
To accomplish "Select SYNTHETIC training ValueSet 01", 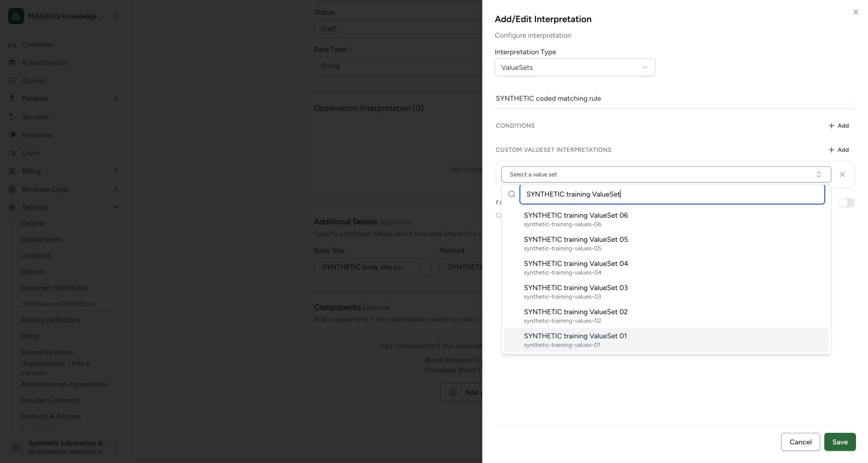I will (666, 340).
